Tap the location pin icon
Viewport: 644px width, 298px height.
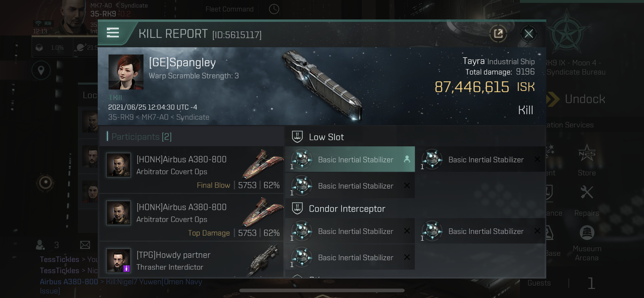[x=41, y=70]
